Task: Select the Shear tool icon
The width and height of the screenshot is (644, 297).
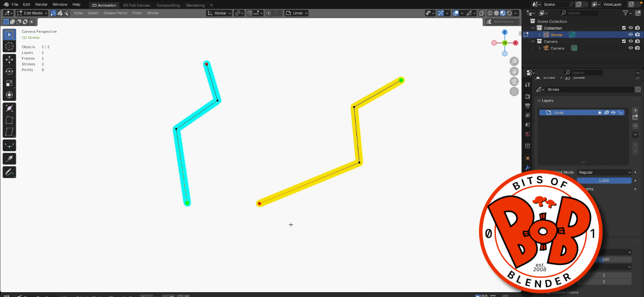Action: [9, 132]
